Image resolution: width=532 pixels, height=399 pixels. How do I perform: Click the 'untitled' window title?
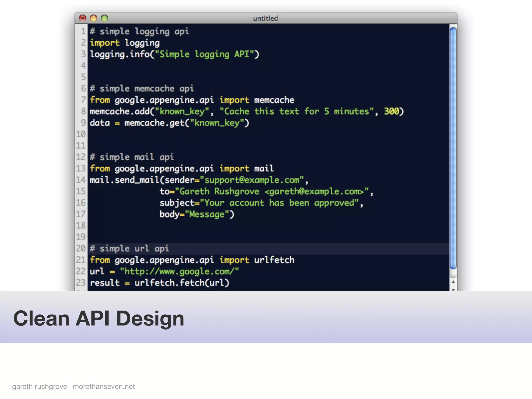coord(265,18)
